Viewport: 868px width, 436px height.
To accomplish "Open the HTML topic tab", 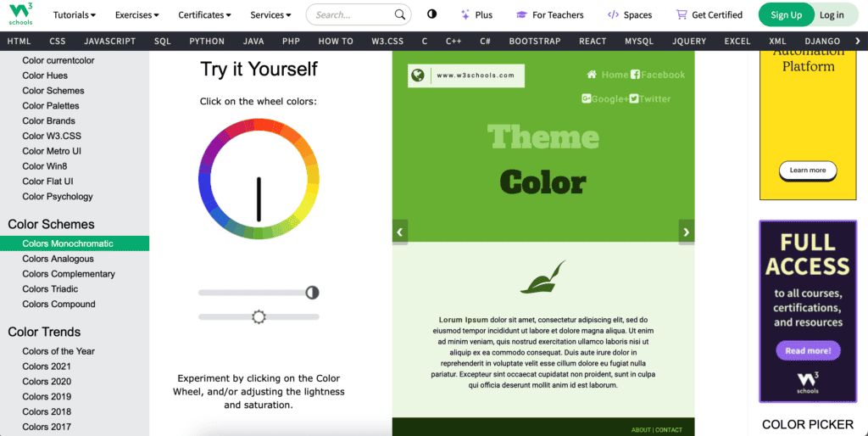I will [x=19, y=41].
